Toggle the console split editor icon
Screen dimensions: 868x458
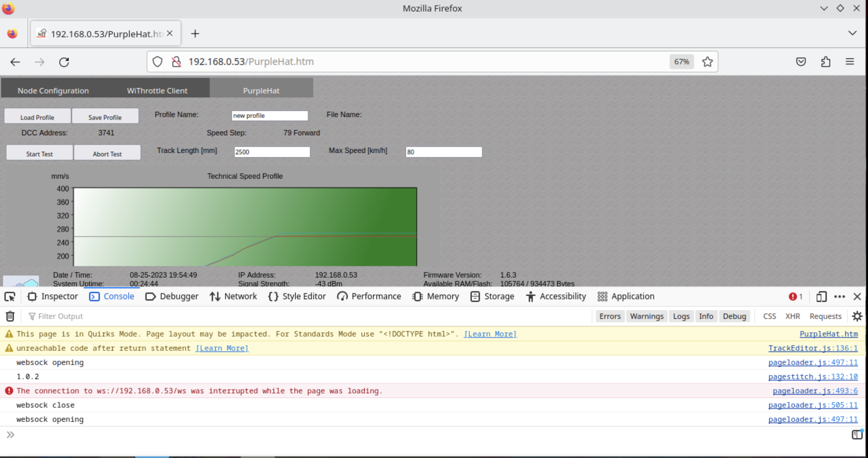click(857, 434)
